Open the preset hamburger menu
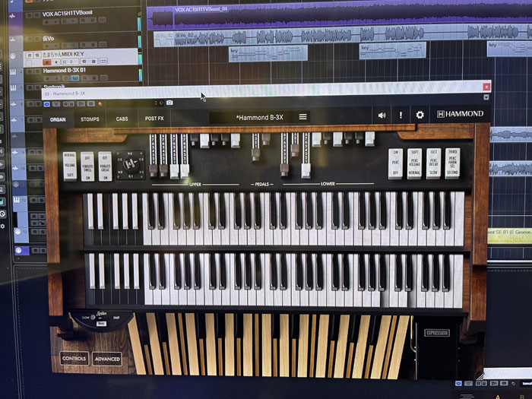 pos(302,117)
